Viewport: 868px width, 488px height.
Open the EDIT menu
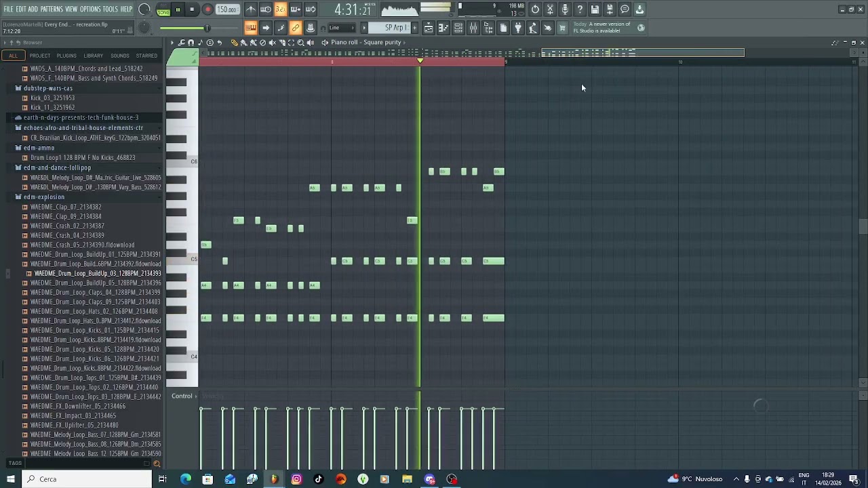21,9
